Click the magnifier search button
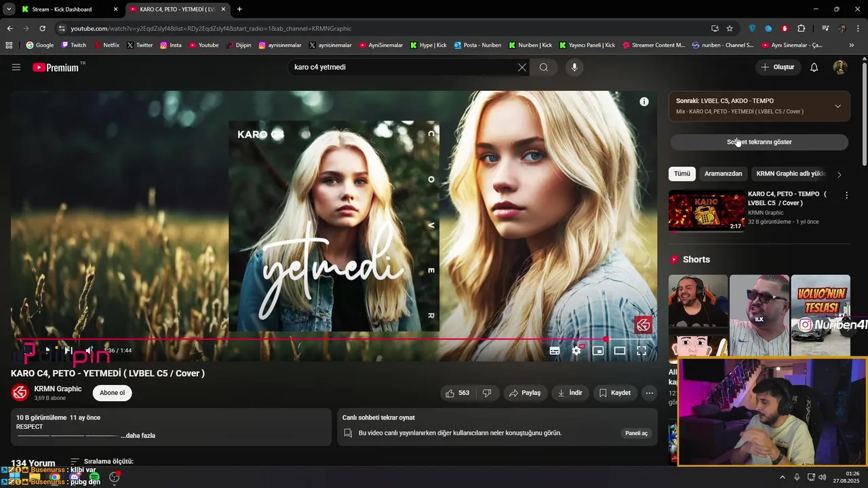Screen dimensions: 868x488 click(x=544, y=67)
